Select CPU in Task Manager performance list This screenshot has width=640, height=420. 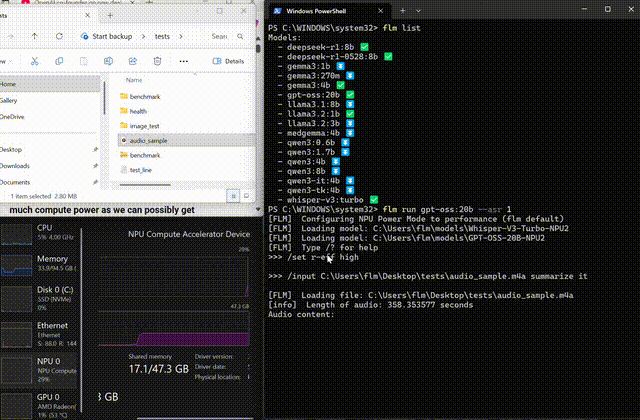pos(40,234)
